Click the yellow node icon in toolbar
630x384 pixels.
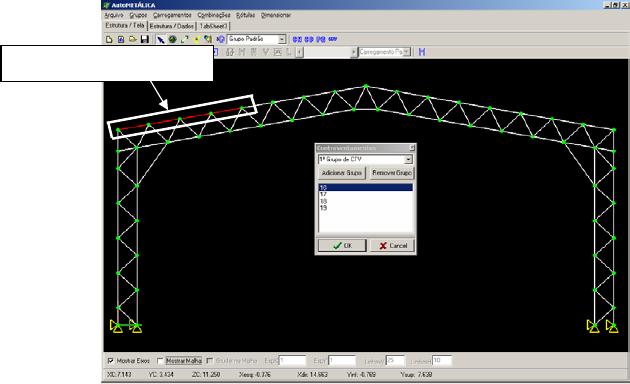point(196,39)
